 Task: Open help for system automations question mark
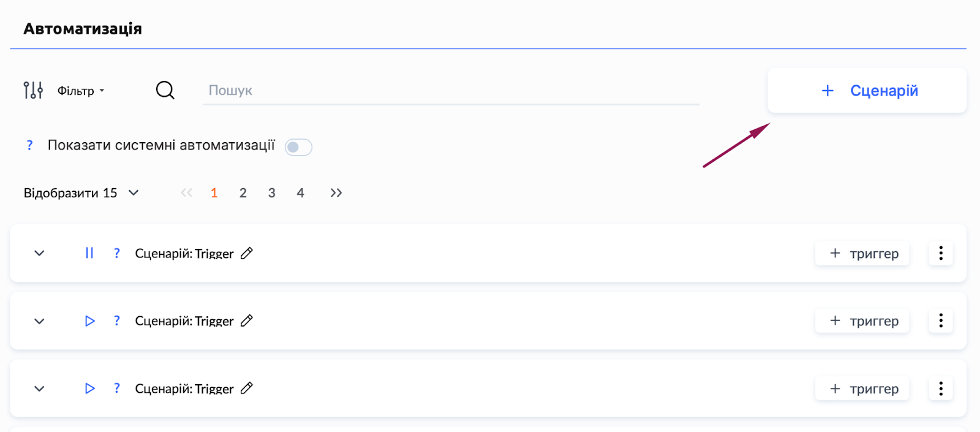pyautogui.click(x=29, y=145)
